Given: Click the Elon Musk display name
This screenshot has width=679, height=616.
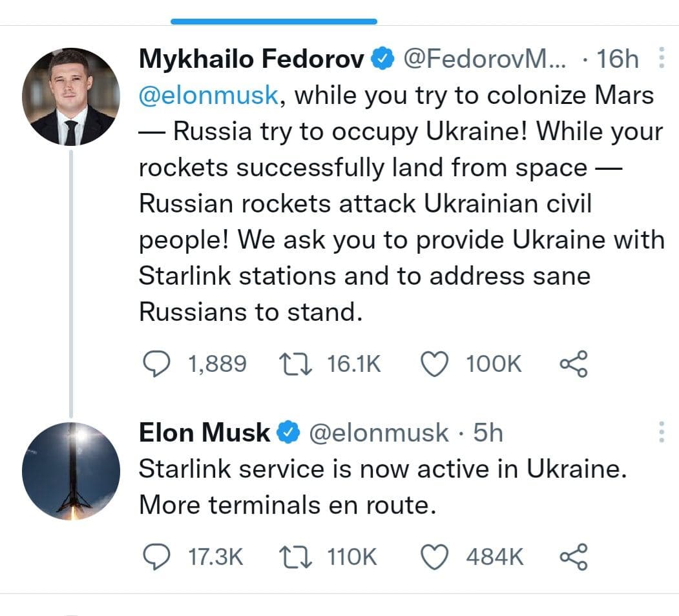Looking at the screenshot, I should coord(204,433).
